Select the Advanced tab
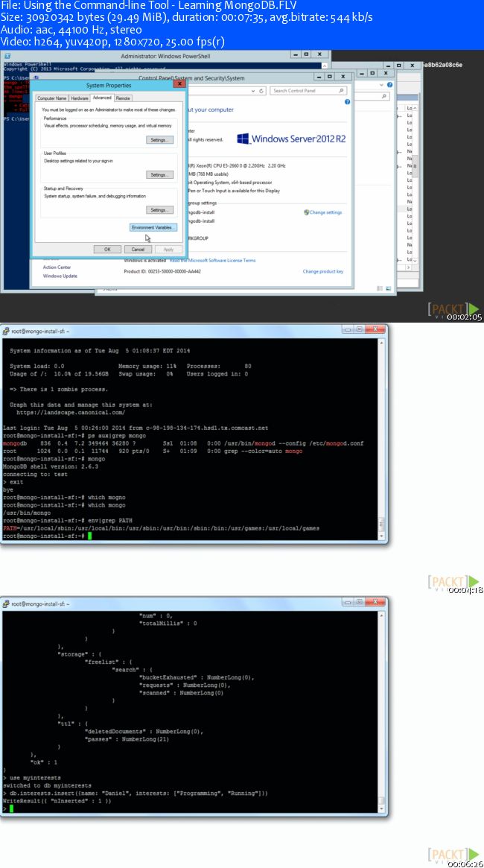 point(102,98)
